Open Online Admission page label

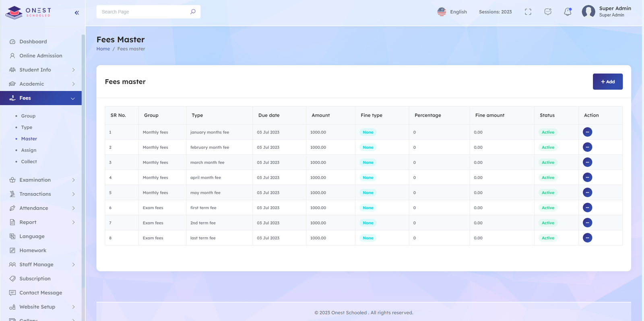point(41,56)
